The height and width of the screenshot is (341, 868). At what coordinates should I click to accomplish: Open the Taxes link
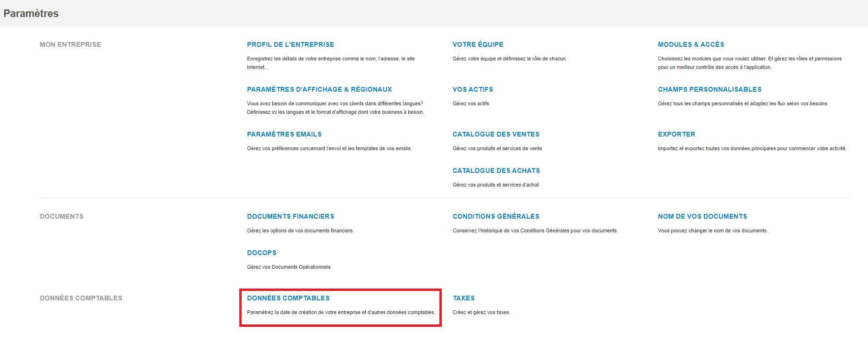(463, 298)
